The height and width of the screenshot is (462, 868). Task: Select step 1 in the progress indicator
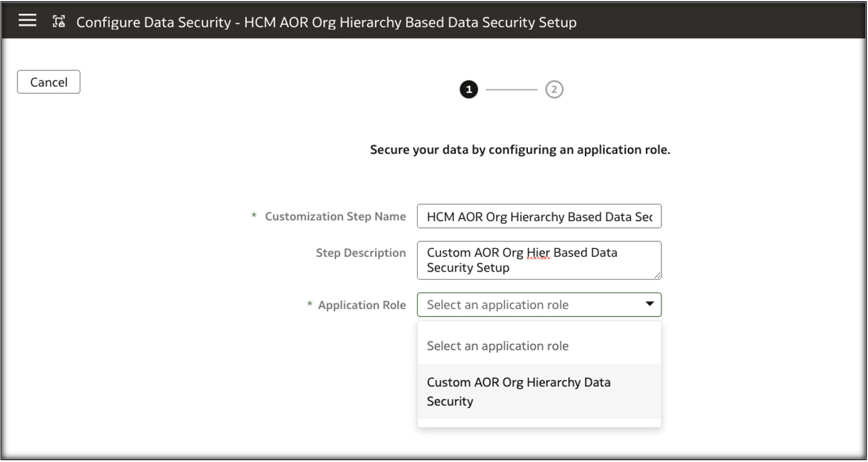(468, 90)
